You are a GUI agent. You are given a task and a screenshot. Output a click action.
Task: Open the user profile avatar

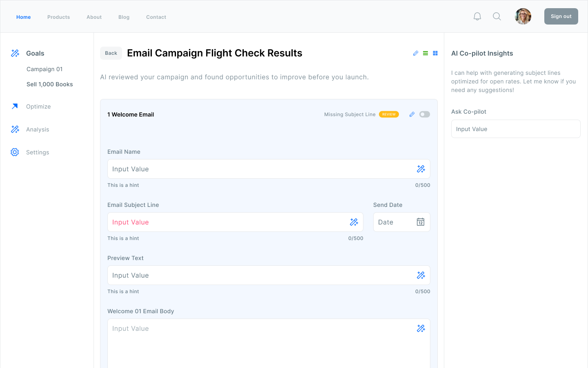coord(523,16)
